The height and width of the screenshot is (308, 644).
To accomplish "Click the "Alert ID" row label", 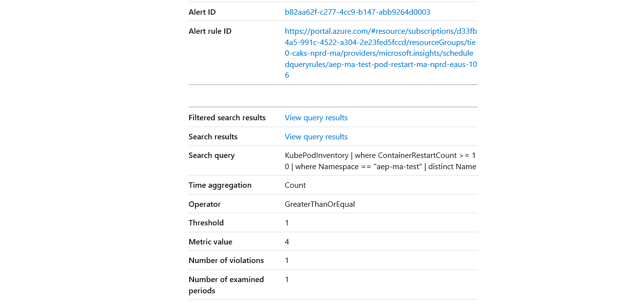I will click(x=202, y=12).
